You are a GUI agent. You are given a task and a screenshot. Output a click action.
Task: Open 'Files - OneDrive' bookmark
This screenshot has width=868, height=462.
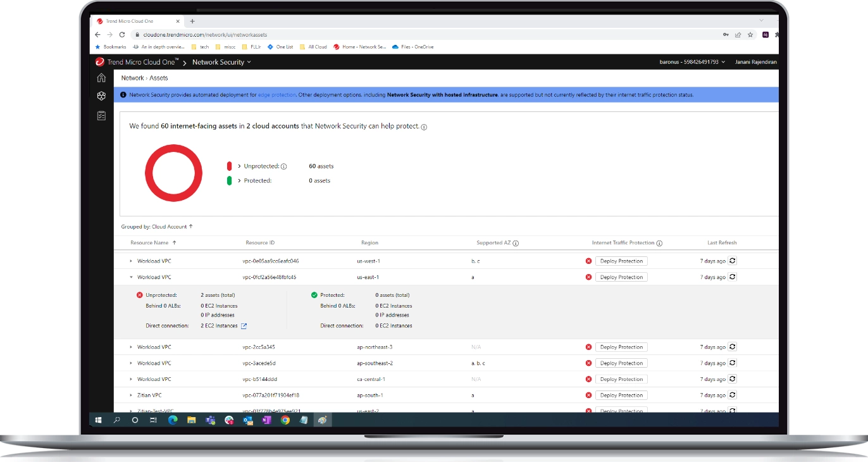pyautogui.click(x=413, y=47)
